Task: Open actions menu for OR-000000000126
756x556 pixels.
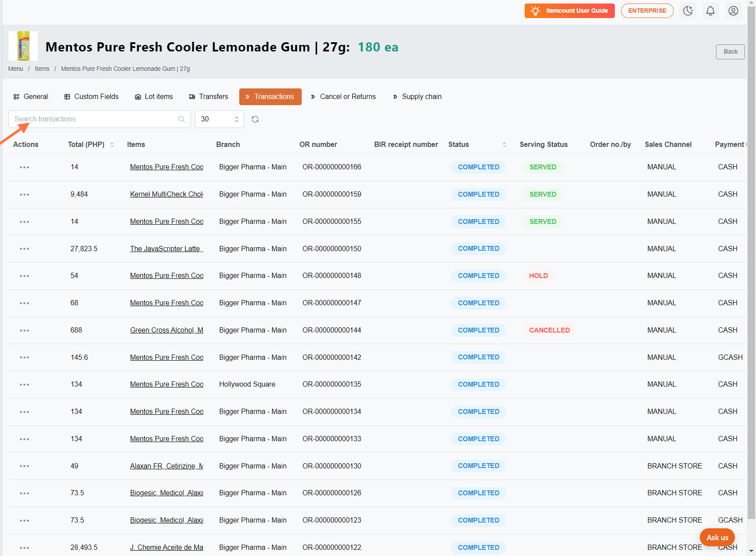Action: click(24, 493)
